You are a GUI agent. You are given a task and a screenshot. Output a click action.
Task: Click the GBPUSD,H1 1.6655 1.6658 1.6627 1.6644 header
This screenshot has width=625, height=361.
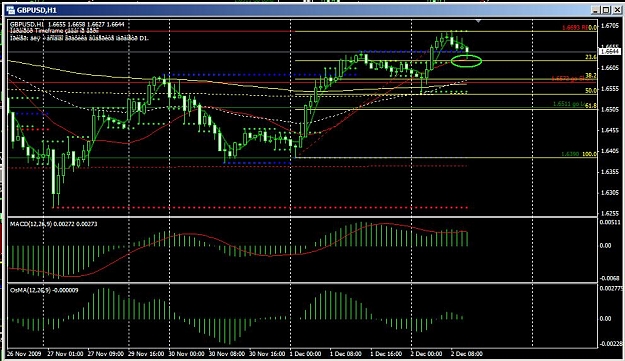coord(67,24)
